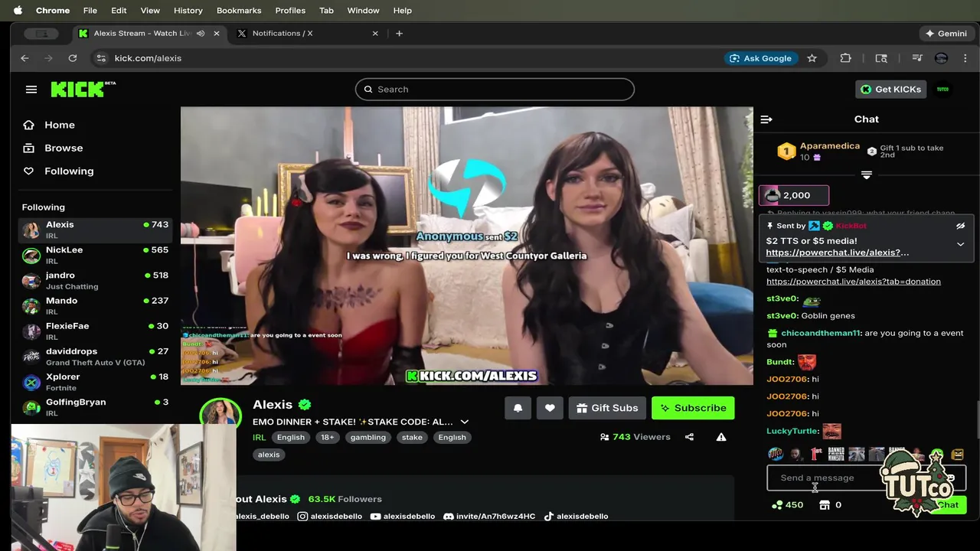The height and width of the screenshot is (551, 980).
Task: Click the Discord invite link
Action: pyautogui.click(x=489, y=517)
